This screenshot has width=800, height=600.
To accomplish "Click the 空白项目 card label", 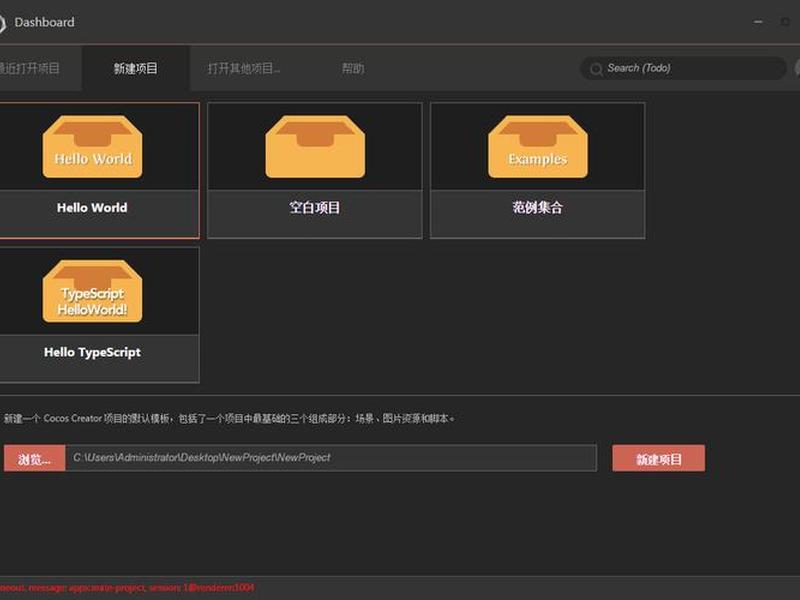I will point(315,208).
